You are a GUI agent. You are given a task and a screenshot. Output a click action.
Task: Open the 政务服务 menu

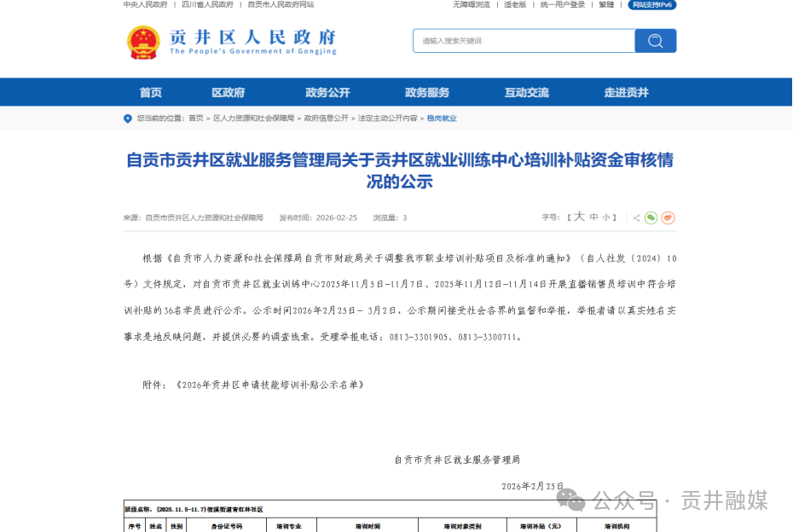tap(426, 92)
